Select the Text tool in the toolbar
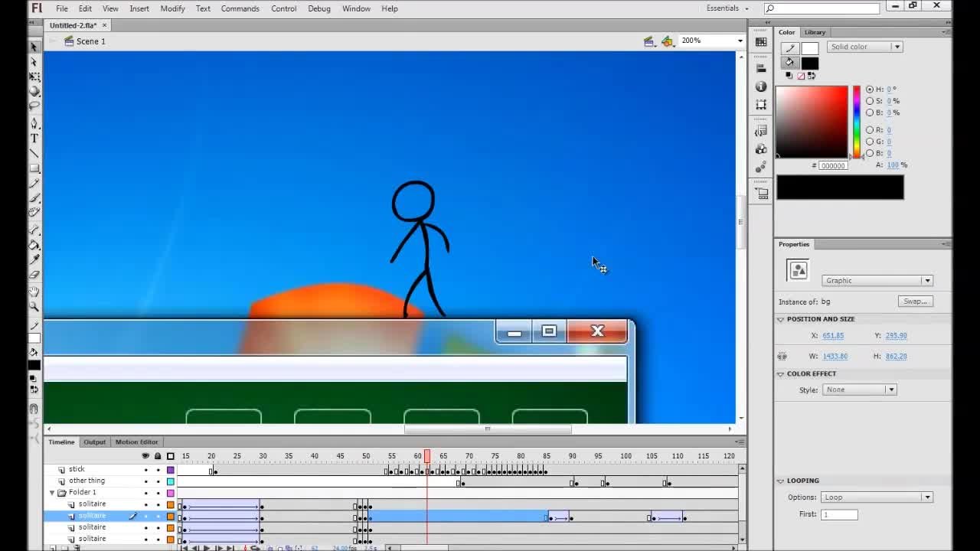 (x=34, y=139)
